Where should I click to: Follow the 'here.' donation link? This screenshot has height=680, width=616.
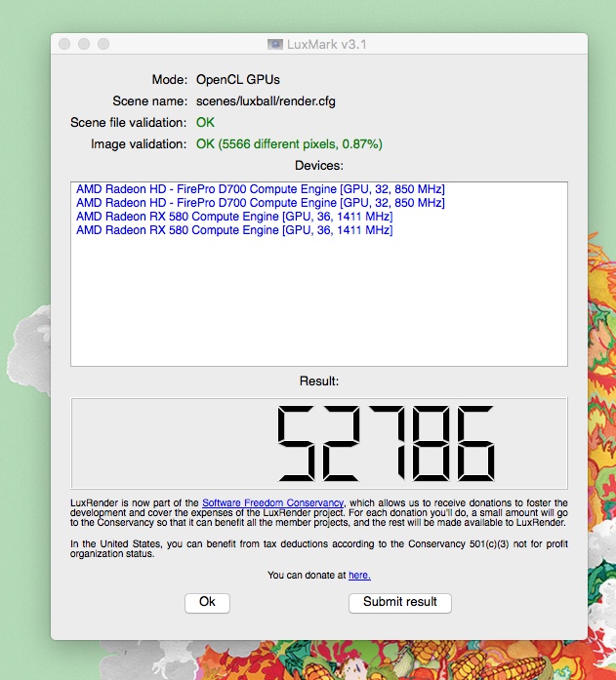click(359, 575)
